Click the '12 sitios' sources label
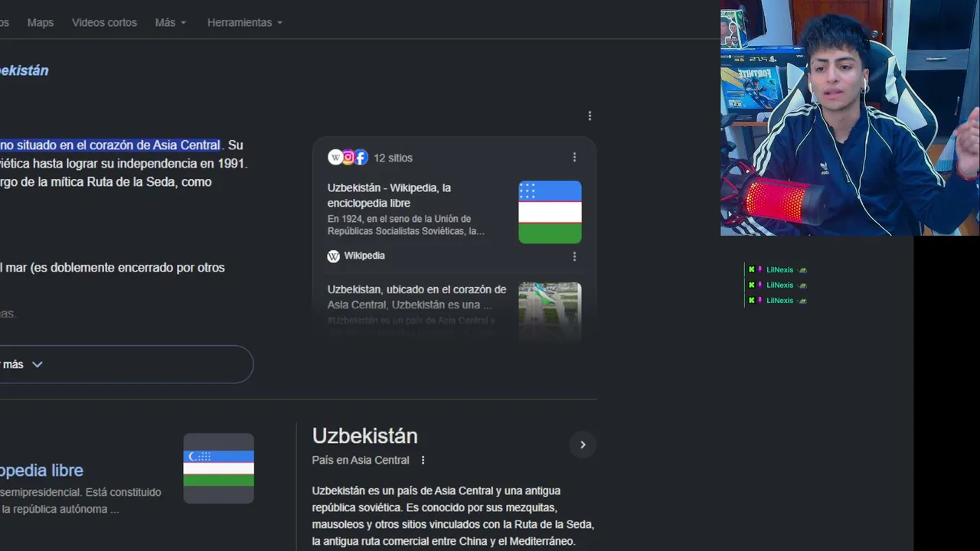Image resolution: width=980 pixels, height=551 pixels. tap(393, 158)
